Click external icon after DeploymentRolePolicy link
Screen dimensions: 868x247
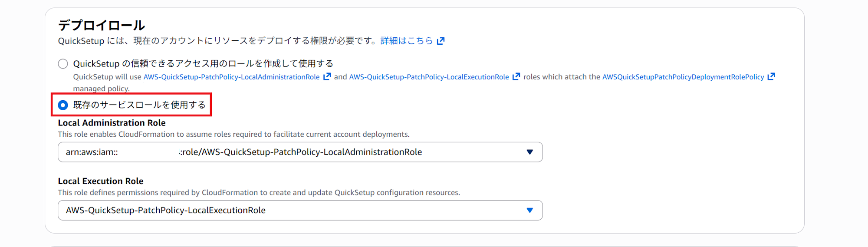click(x=771, y=77)
